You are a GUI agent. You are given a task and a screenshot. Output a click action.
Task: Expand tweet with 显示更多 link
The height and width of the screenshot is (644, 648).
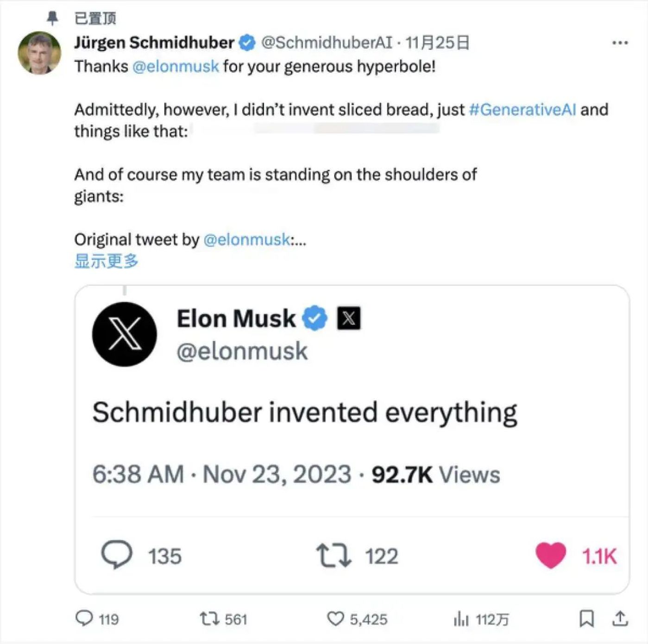(x=107, y=261)
